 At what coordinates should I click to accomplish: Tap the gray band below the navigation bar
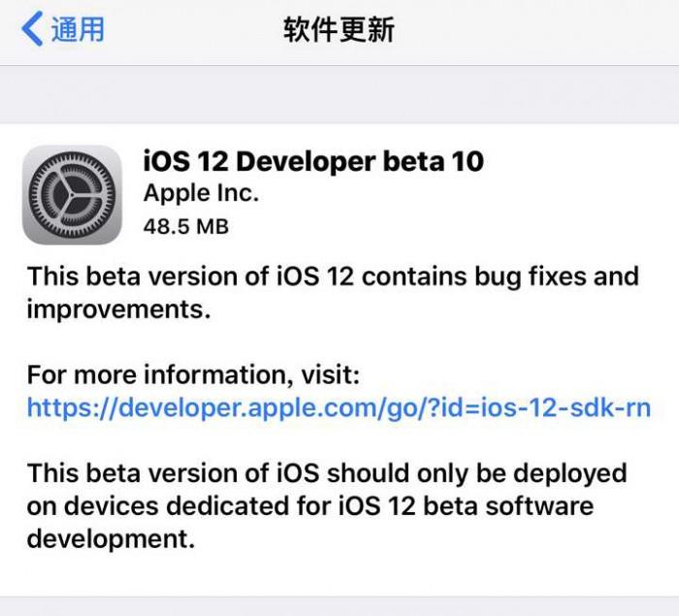(339, 94)
